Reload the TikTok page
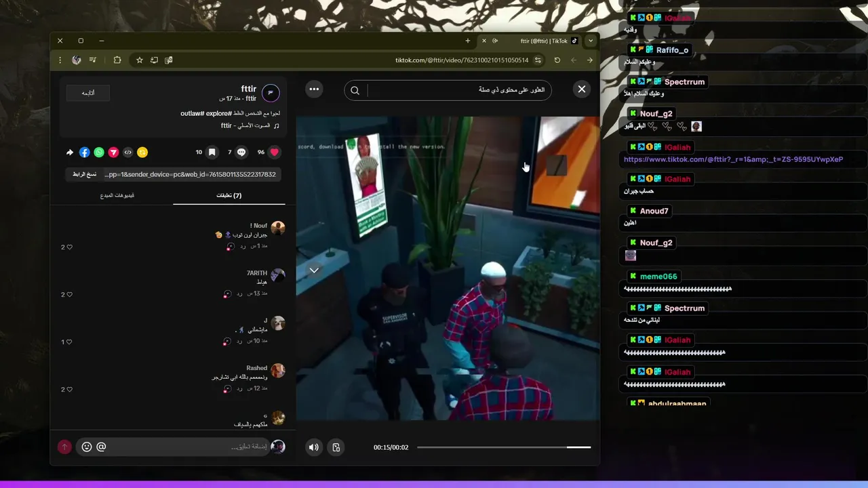The width and height of the screenshot is (868, 488). point(557,60)
